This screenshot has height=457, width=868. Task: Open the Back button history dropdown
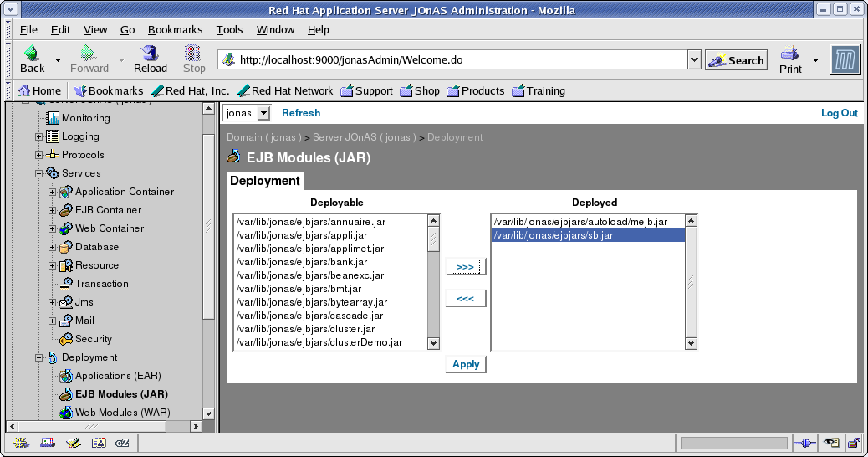click(58, 59)
